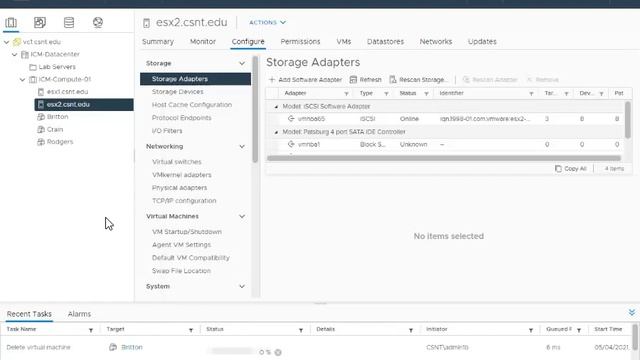The image size is (640, 360).
Task: Open Host Cache Configuration
Action: (x=192, y=105)
